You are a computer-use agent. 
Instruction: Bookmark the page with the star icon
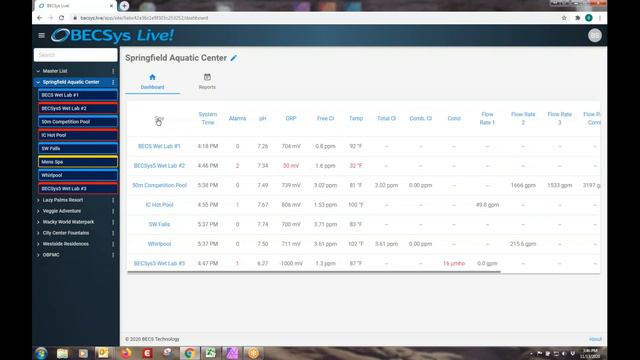click(x=564, y=18)
